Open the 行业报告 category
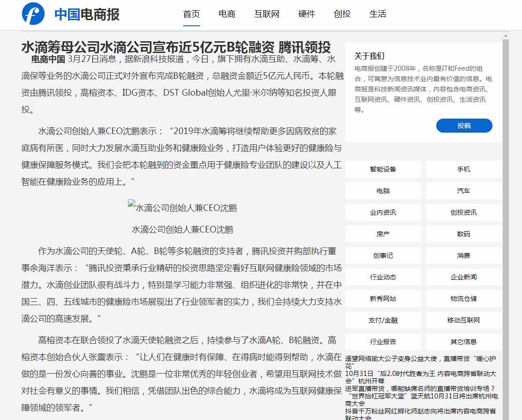The image size is (522, 420). 383,342
